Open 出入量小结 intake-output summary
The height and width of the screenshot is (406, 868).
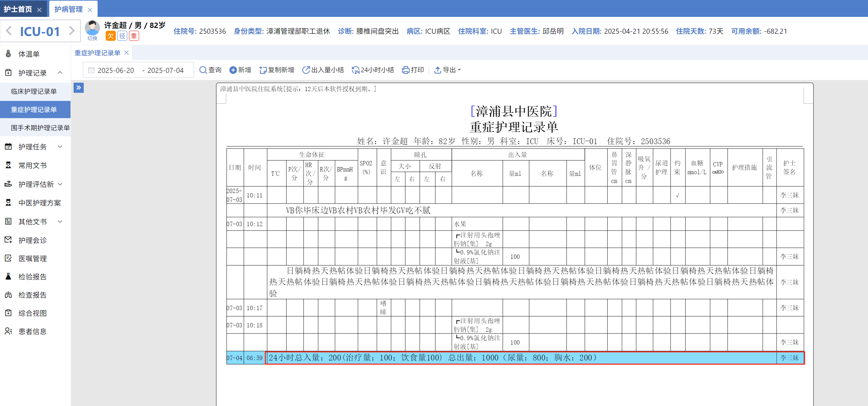click(x=323, y=70)
